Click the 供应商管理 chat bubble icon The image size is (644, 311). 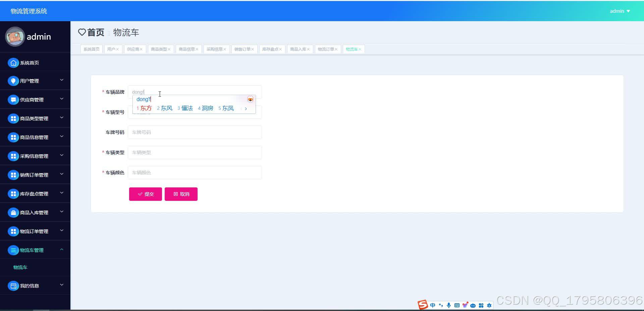pyautogui.click(x=13, y=100)
